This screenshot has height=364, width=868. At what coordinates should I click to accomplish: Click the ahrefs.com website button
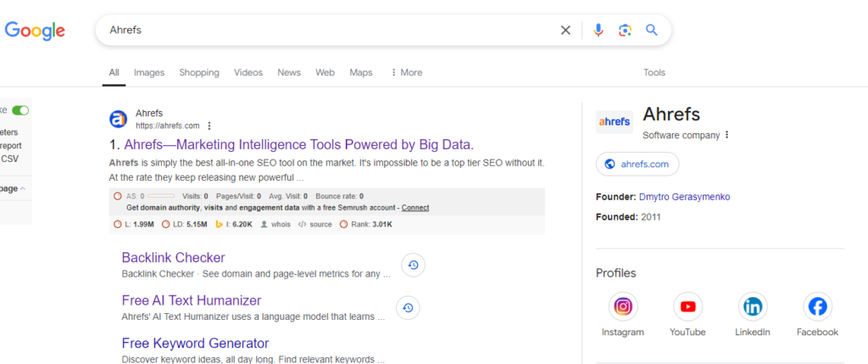click(x=637, y=164)
